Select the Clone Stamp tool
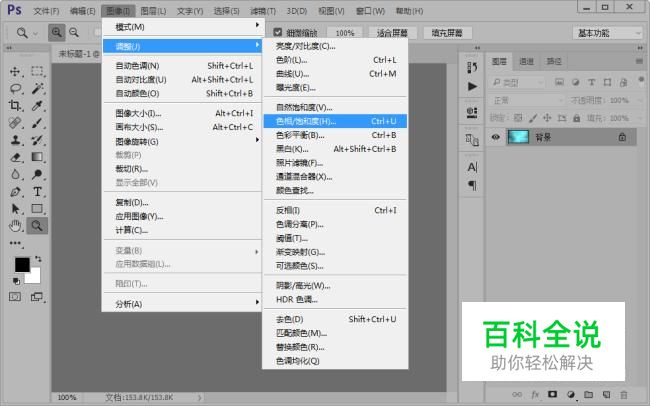650x406 pixels. pos(15,140)
